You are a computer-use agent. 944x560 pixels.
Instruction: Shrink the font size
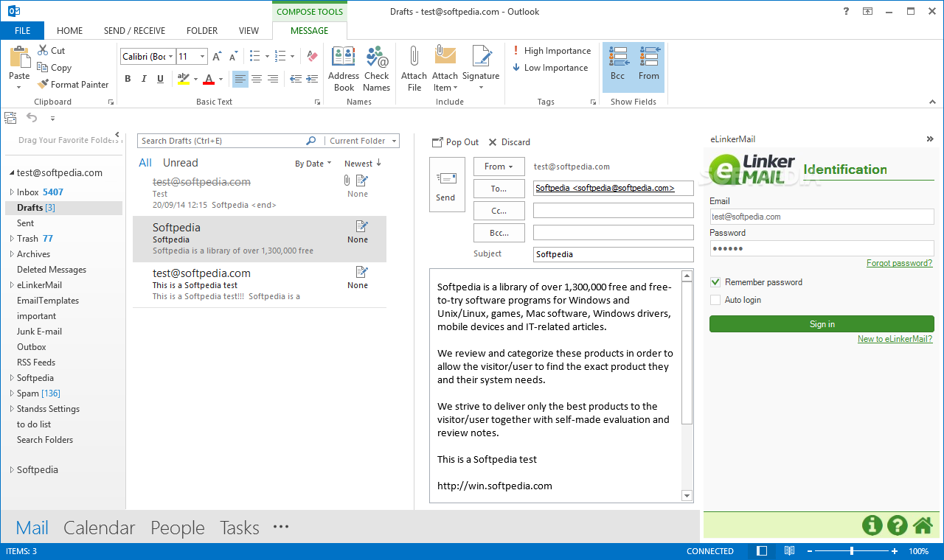pos(233,56)
